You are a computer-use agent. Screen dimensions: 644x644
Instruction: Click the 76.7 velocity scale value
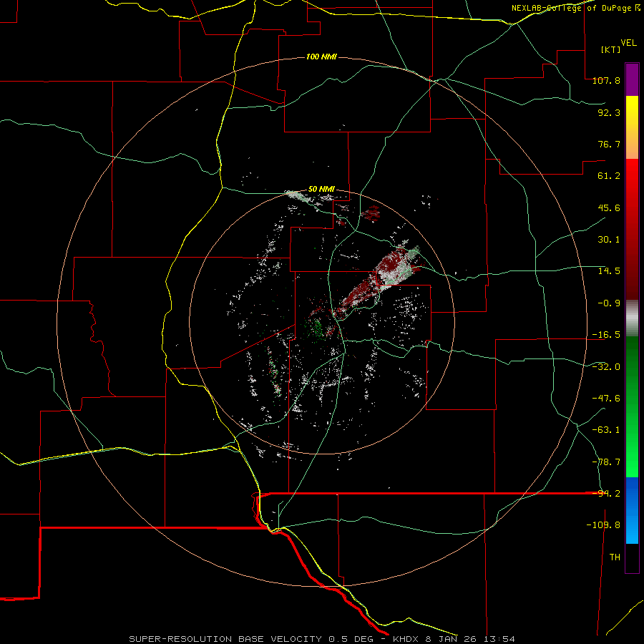click(x=609, y=144)
